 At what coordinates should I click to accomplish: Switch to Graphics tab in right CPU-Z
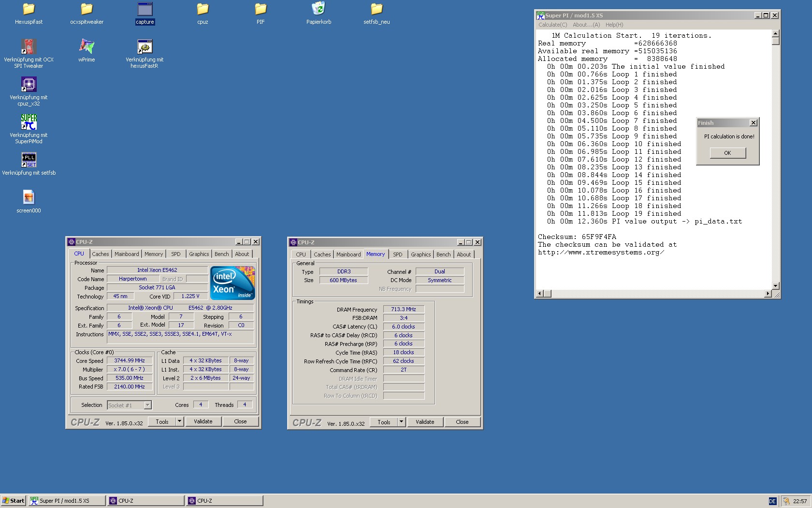point(421,254)
